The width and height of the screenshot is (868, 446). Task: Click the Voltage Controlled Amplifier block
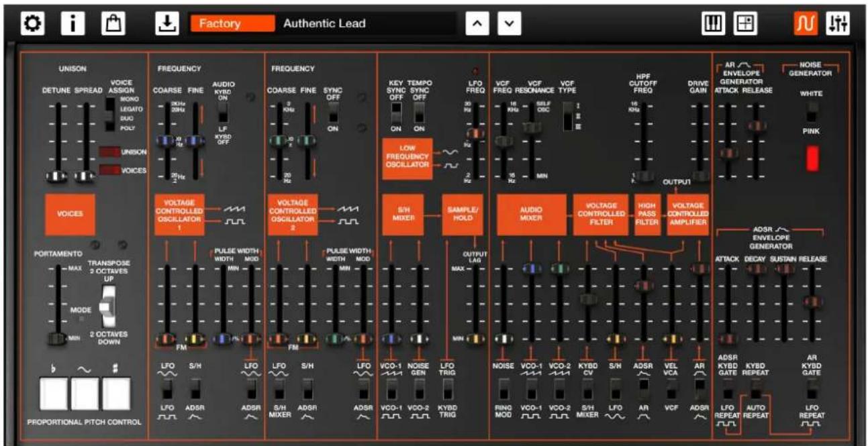pos(687,214)
